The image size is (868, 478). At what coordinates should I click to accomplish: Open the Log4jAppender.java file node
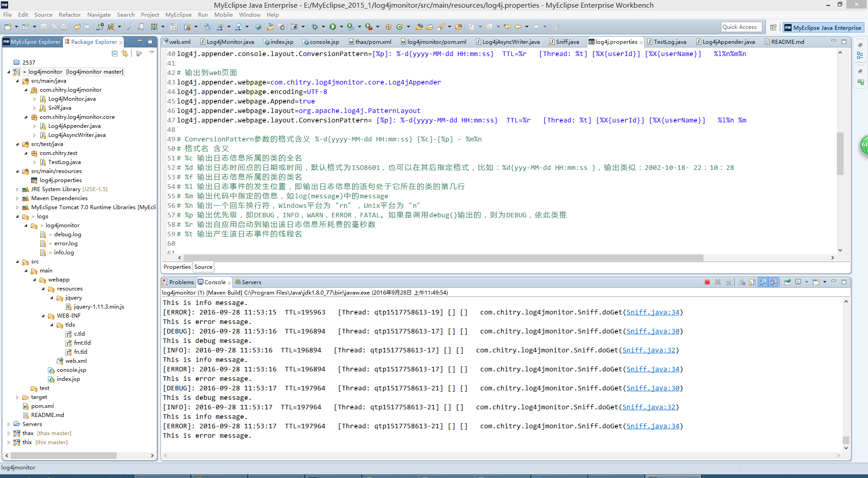point(74,126)
